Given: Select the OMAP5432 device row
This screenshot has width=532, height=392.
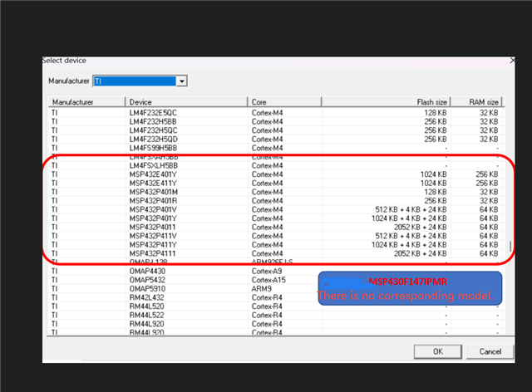Looking at the screenshot, I should pos(276,281).
